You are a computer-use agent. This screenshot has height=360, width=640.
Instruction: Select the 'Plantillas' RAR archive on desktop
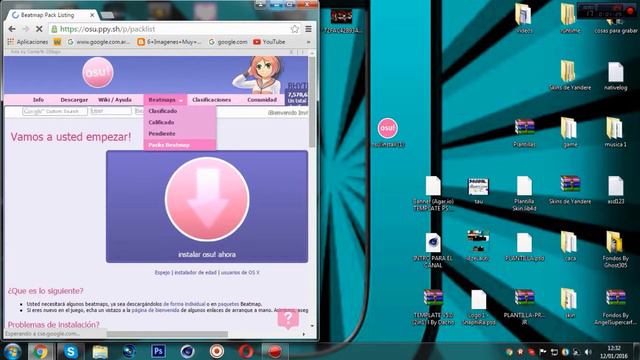(x=524, y=133)
